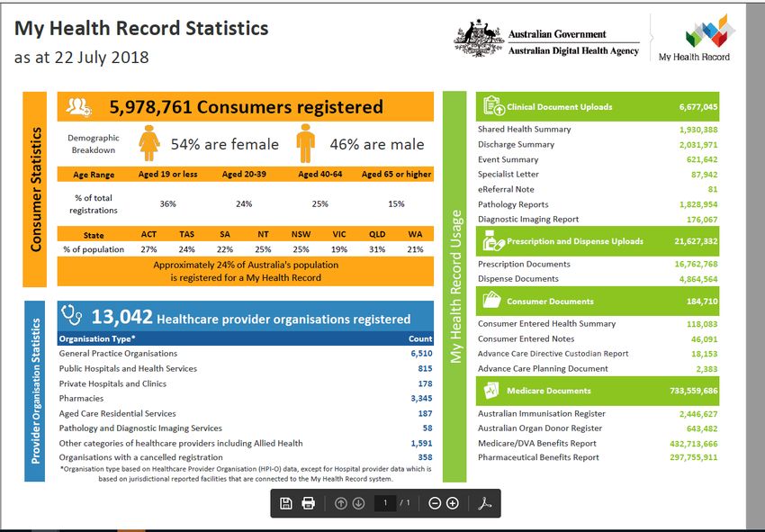Click the 'My Health Record Statistics' title
Screen dimensions: 765x532
tap(141, 28)
